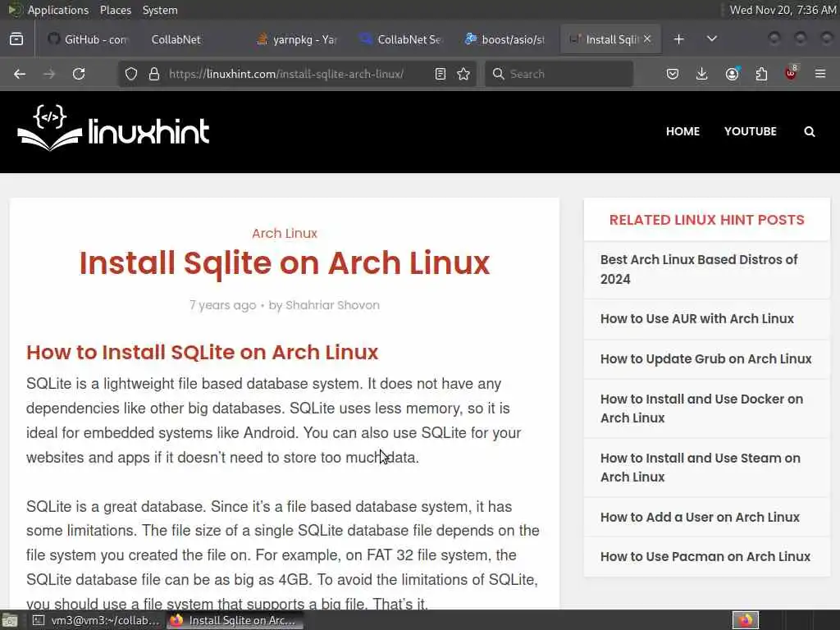Open Firefox account icon
Viewport: 840px width, 630px height.
(x=732, y=74)
